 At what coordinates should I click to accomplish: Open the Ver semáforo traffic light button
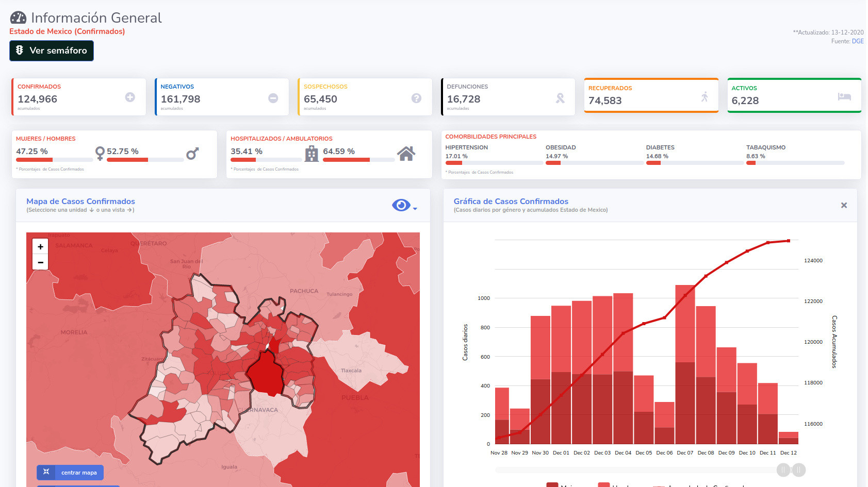click(52, 51)
